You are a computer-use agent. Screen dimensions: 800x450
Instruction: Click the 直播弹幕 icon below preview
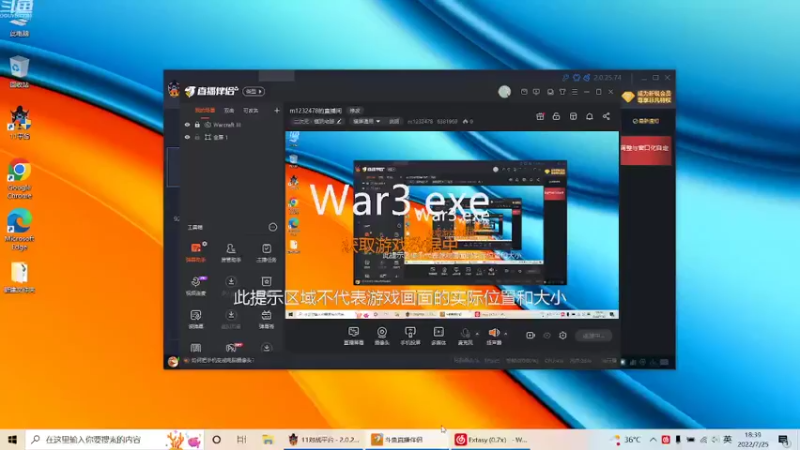[x=354, y=336]
